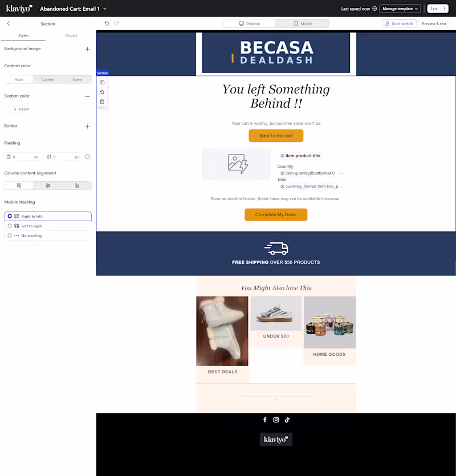Click the TikTok social icon
Screen dimensions: 456x476
point(287,420)
